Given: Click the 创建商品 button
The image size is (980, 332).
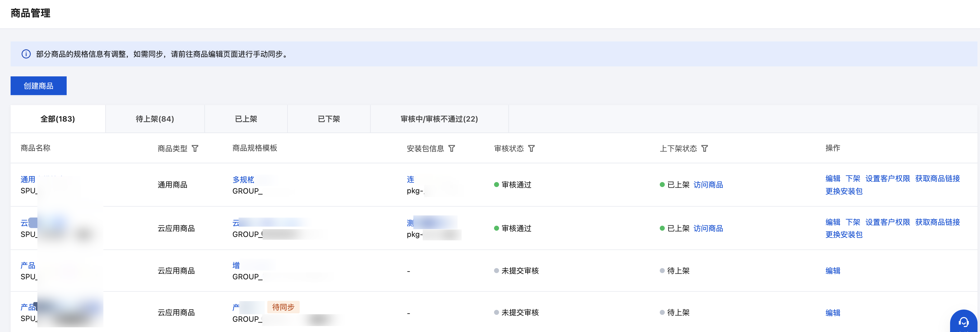Looking at the screenshot, I should pyautogui.click(x=38, y=86).
